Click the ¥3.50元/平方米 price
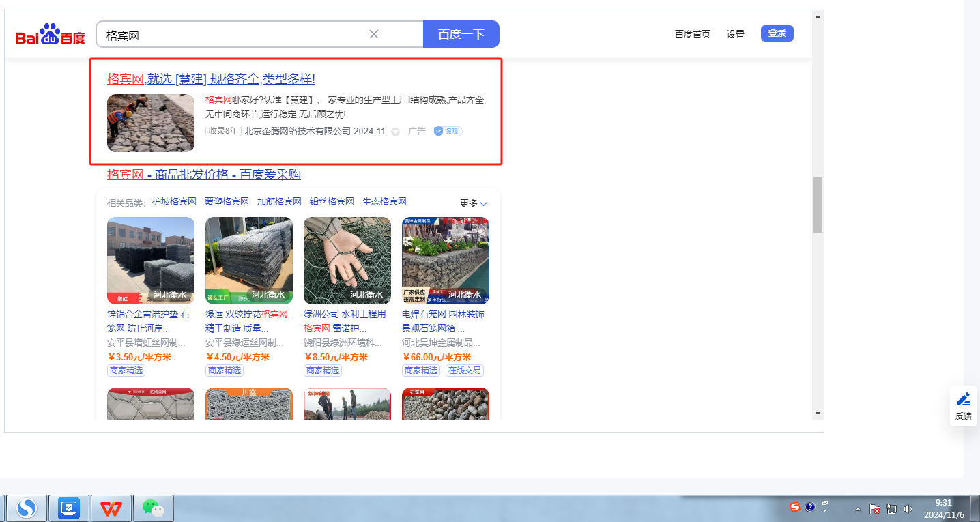 pyautogui.click(x=139, y=357)
